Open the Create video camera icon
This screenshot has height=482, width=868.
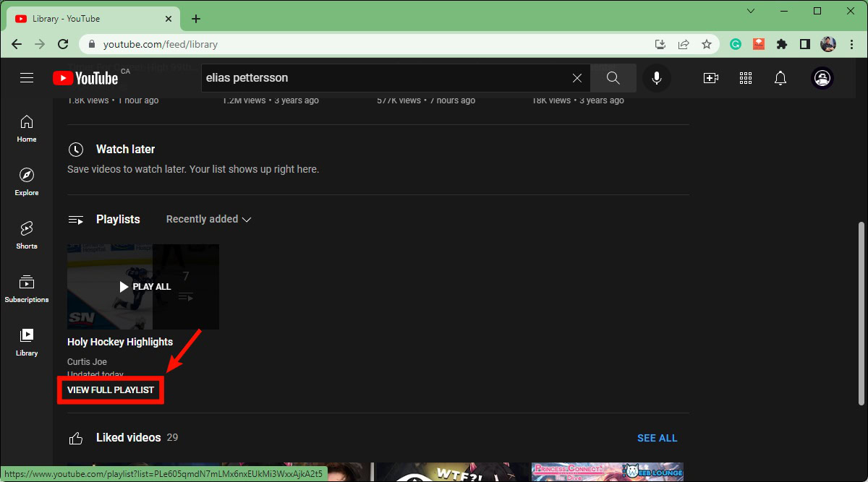[711, 78]
